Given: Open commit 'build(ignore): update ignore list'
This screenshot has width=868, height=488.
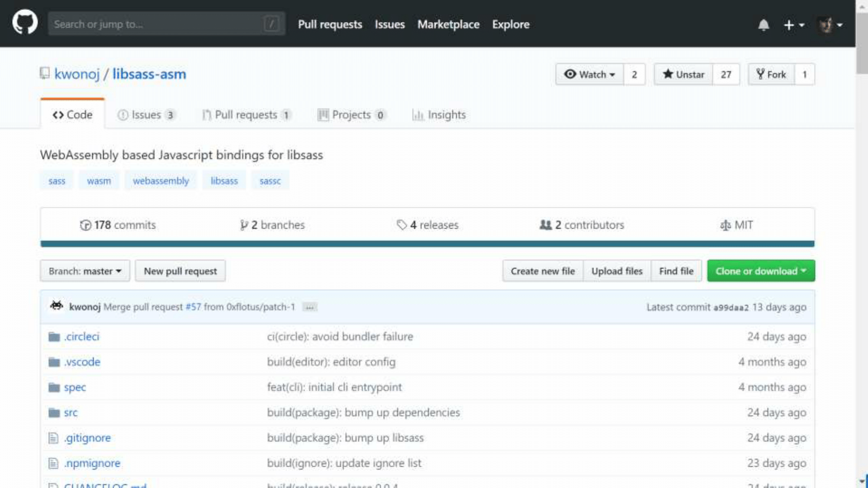Looking at the screenshot, I should click(344, 463).
